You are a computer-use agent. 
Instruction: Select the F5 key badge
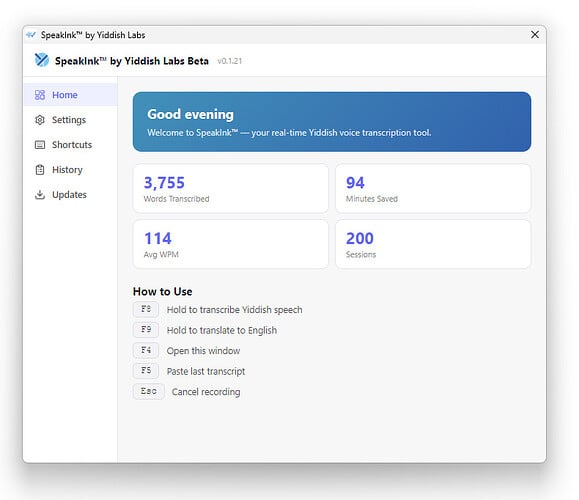146,370
